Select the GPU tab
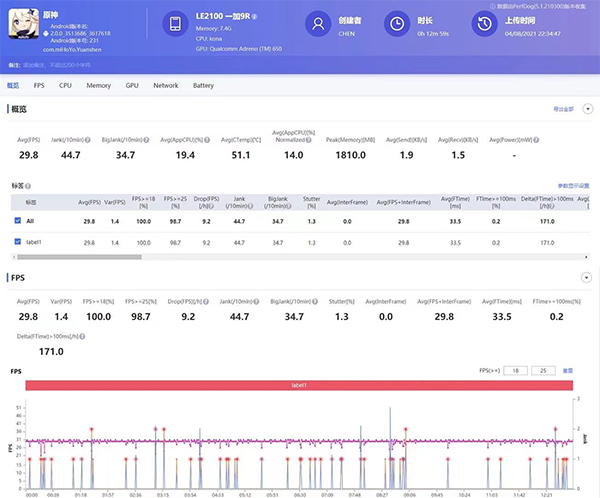The height and width of the screenshot is (498, 600). (132, 86)
